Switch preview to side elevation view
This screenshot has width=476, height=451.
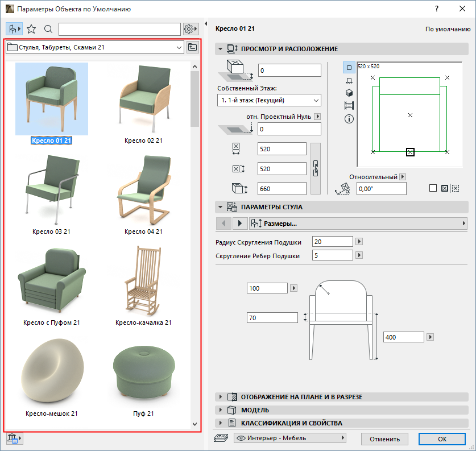pos(349,80)
